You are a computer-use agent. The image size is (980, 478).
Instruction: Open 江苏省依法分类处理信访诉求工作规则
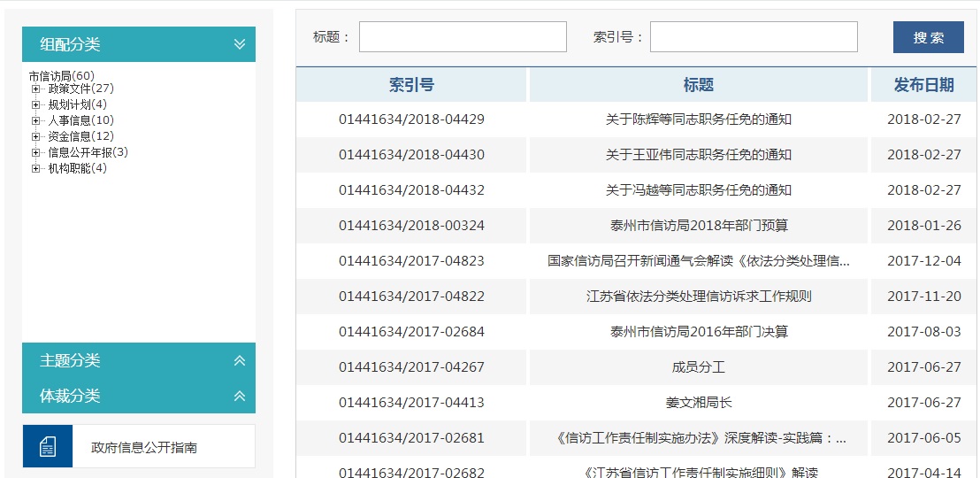699,296
